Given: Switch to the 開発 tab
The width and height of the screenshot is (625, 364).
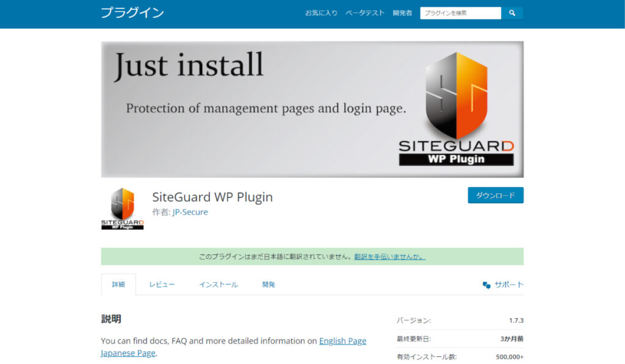Looking at the screenshot, I should [269, 284].
